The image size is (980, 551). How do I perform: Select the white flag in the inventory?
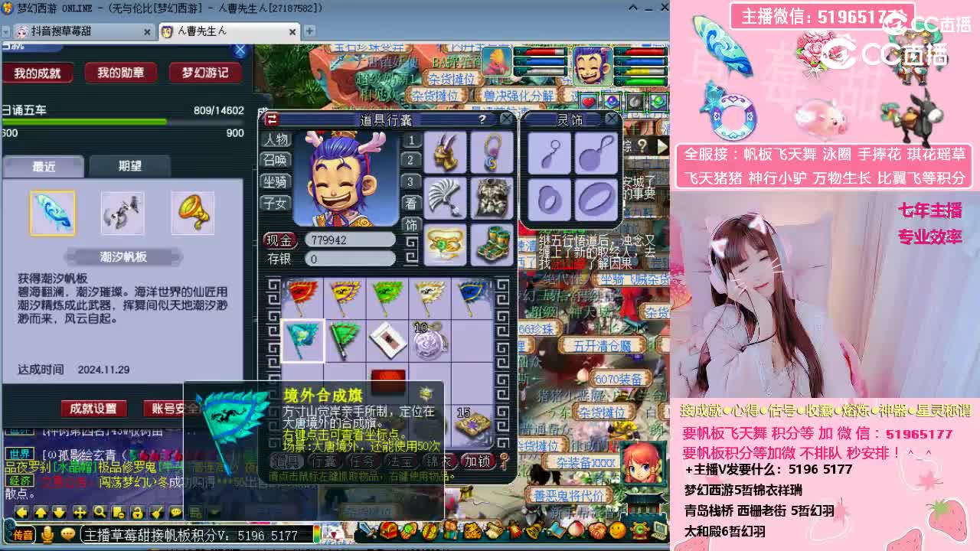(x=429, y=298)
